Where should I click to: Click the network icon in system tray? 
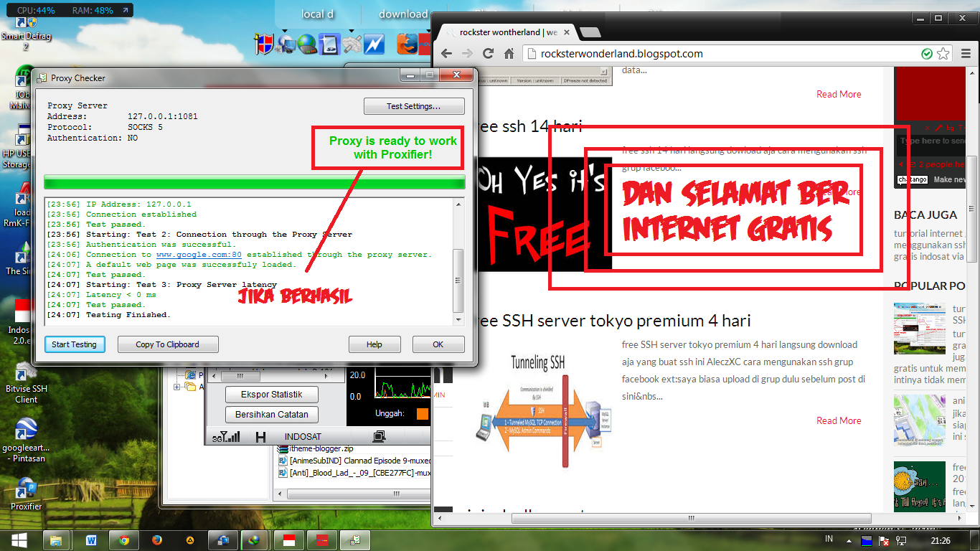coord(901,540)
